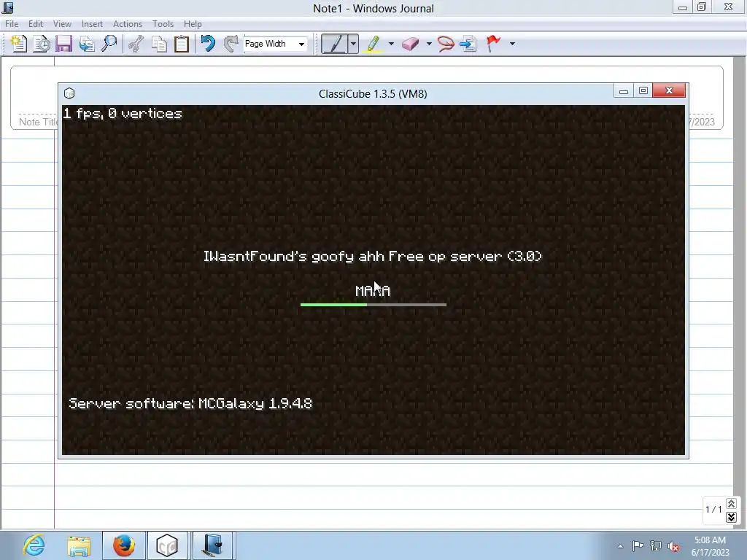The image size is (747, 560).
Task: Switch to Windows Journal taskbar button
Action: pyautogui.click(x=212, y=545)
